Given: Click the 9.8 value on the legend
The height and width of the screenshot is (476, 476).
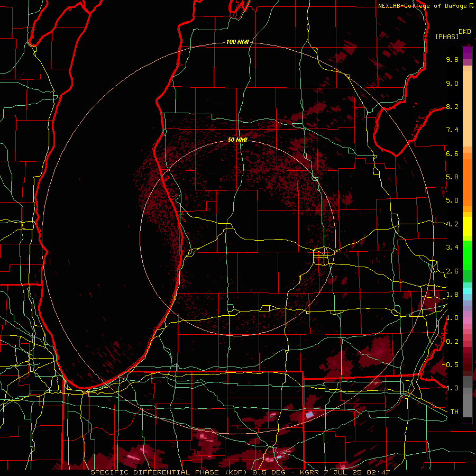Looking at the screenshot, I should click(x=452, y=59).
